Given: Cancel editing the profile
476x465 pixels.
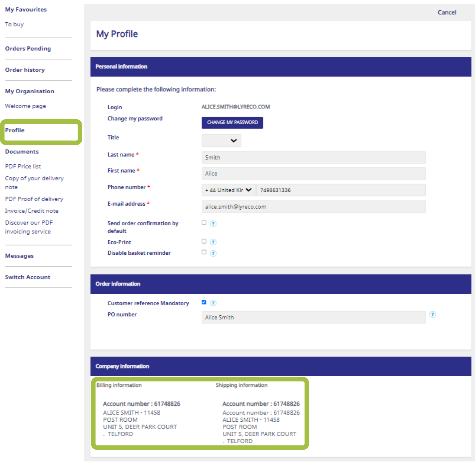Looking at the screenshot, I should tap(447, 12).
